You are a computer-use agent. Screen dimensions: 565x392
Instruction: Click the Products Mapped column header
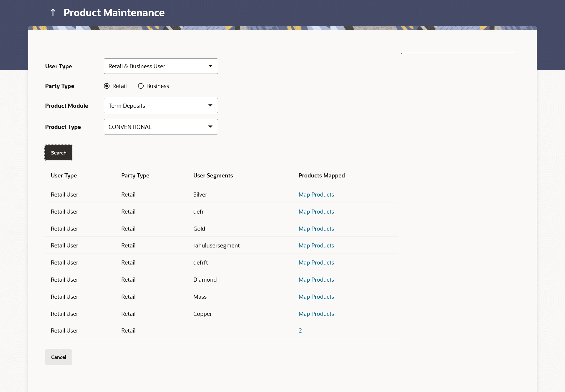322,175
